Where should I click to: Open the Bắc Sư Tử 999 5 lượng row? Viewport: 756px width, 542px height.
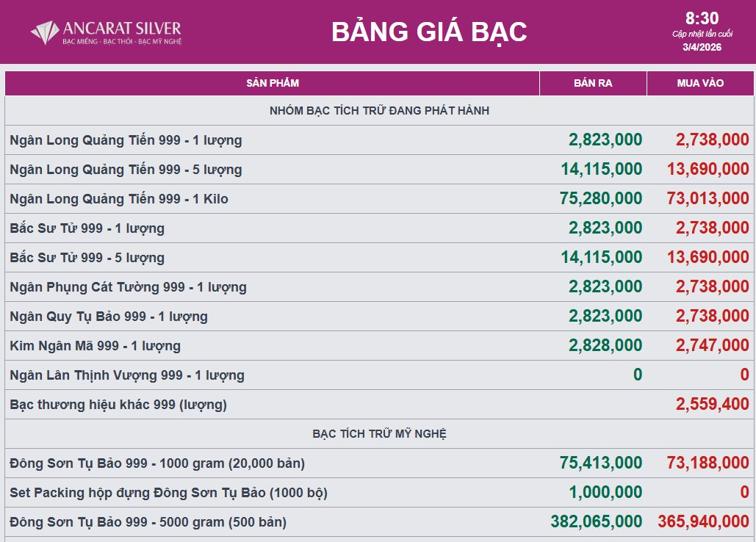87,258
